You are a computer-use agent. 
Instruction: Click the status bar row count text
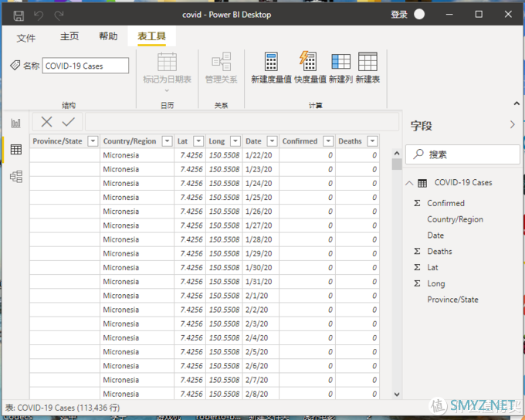(63, 408)
